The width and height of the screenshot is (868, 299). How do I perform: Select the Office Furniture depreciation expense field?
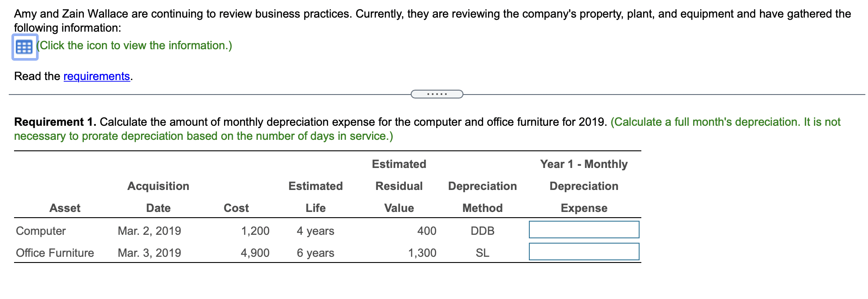pyautogui.click(x=584, y=252)
